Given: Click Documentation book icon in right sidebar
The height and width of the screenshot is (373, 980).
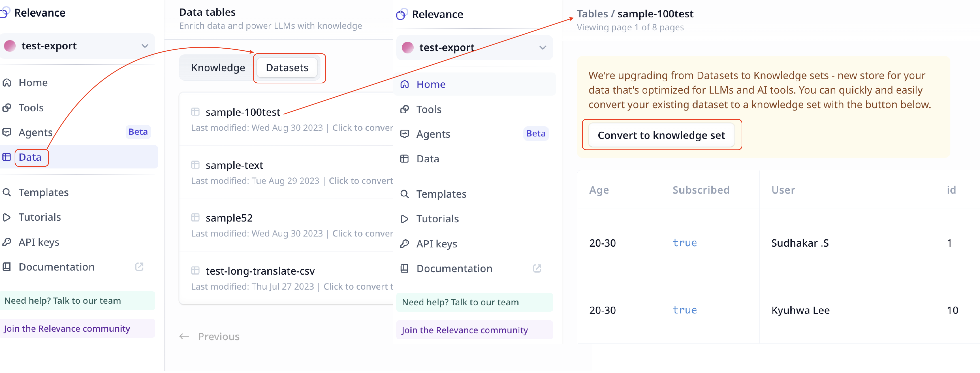Looking at the screenshot, I should pos(405,269).
